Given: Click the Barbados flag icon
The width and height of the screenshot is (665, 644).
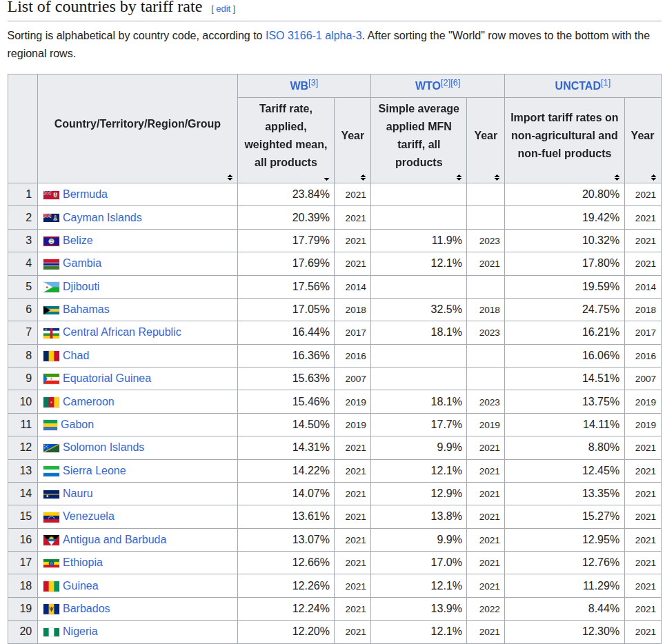Looking at the screenshot, I should 51,610.
